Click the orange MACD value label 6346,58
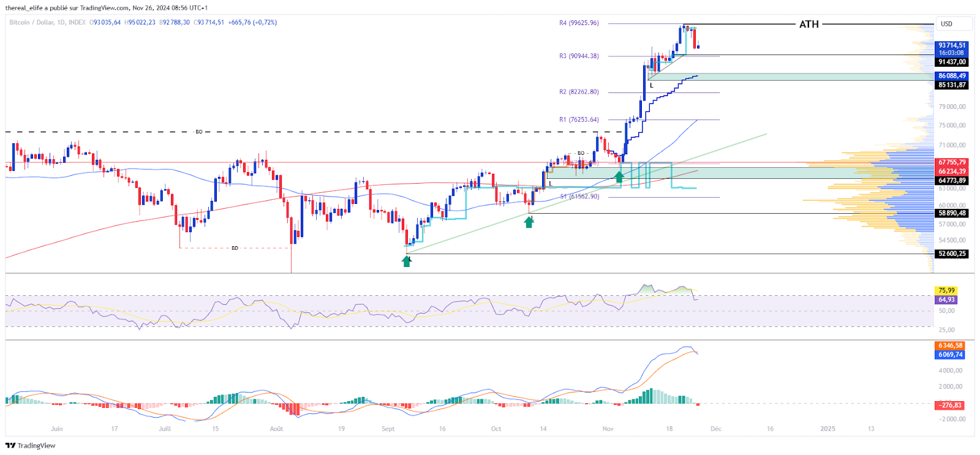 coord(951,346)
